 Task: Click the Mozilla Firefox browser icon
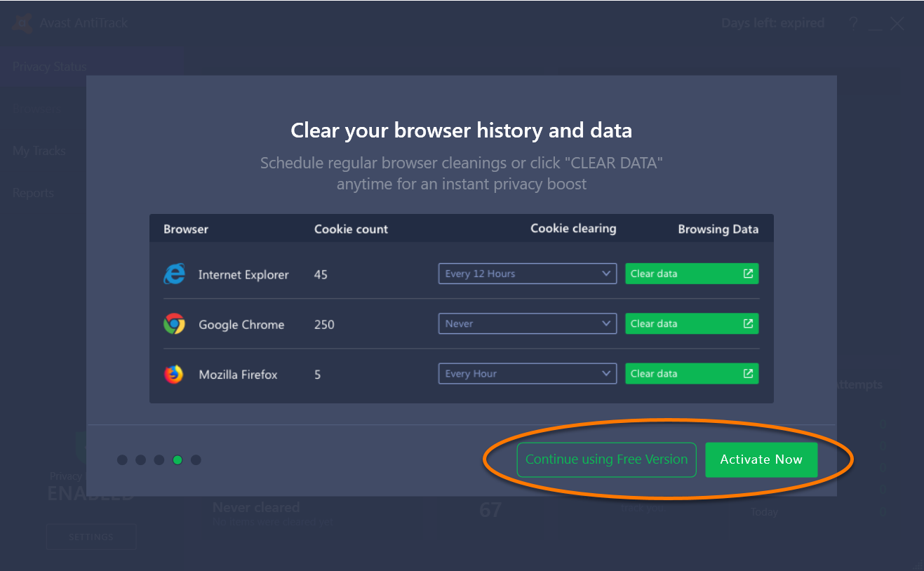click(x=174, y=374)
